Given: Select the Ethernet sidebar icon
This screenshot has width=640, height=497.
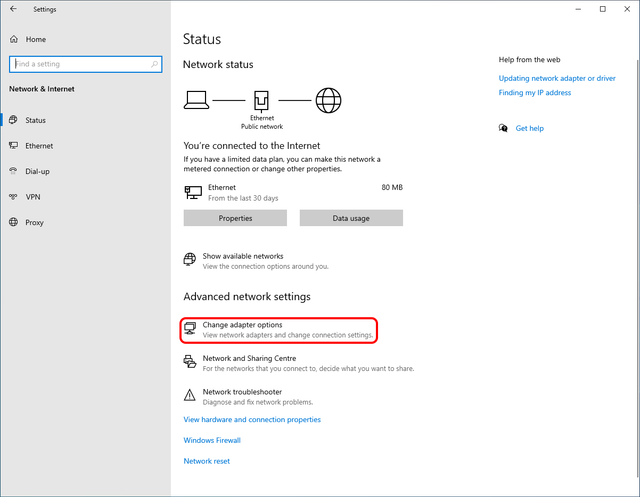Looking at the screenshot, I should (x=13, y=146).
